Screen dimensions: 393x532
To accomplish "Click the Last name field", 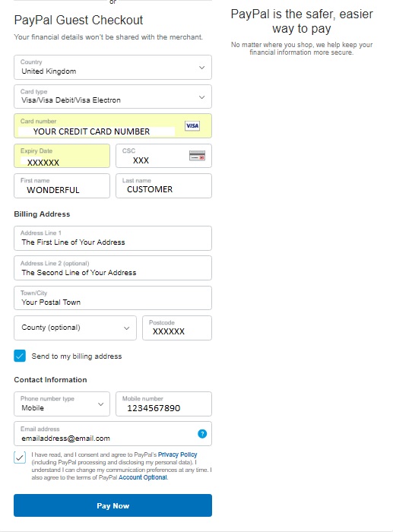I will [x=163, y=185].
